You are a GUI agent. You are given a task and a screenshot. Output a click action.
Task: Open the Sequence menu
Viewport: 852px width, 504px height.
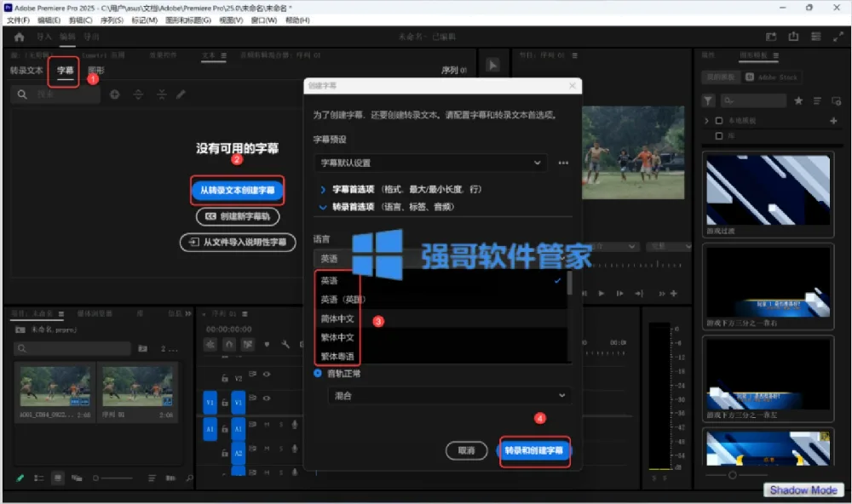(112, 20)
